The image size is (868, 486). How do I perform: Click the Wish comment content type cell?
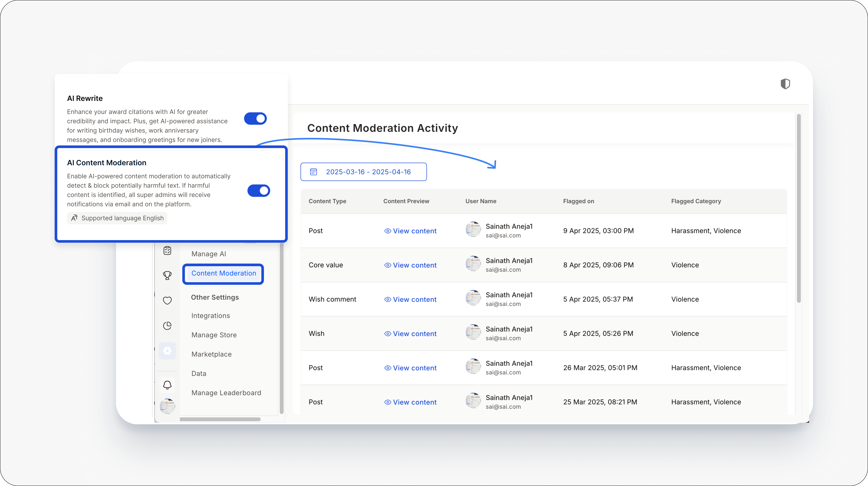[332, 299]
